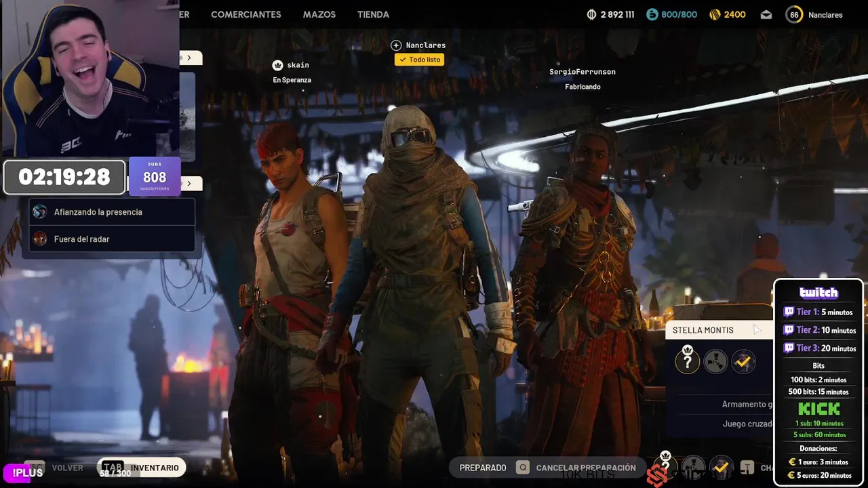Switch to the MAZOS tab
Image resolution: width=868 pixels, height=488 pixels.
click(319, 14)
